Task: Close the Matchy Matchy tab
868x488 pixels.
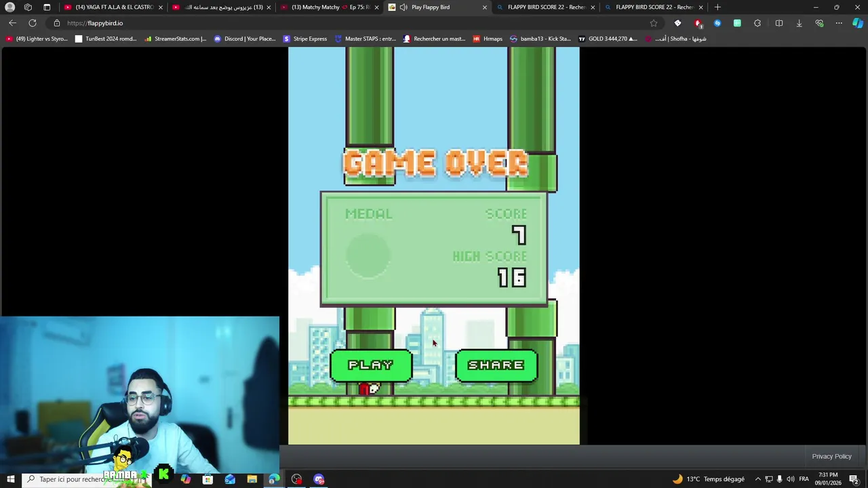Action: (x=376, y=7)
